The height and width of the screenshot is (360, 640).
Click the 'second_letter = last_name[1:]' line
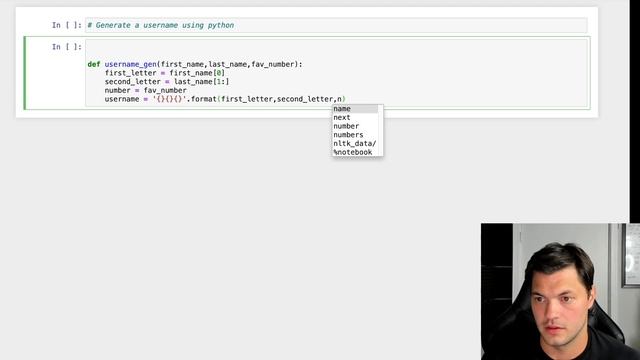point(167,82)
